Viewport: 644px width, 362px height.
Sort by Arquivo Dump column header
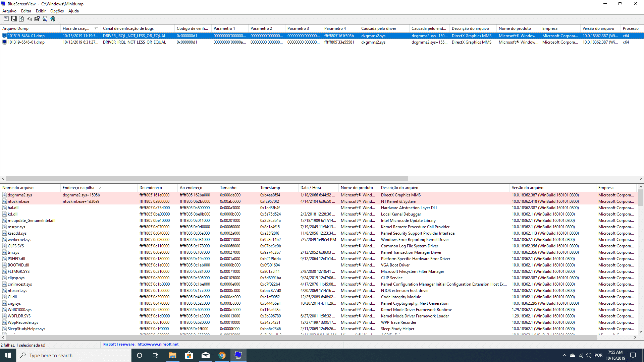pyautogui.click(x=31, y=28)
